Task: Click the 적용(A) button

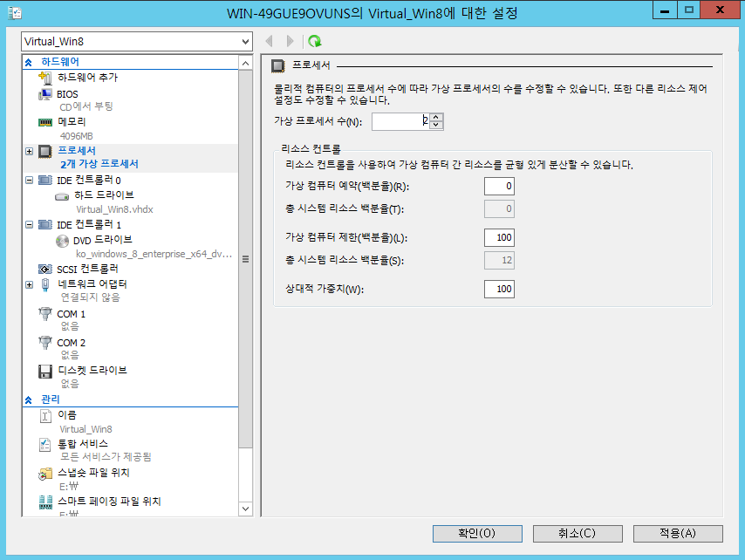Action: point(678,534)
